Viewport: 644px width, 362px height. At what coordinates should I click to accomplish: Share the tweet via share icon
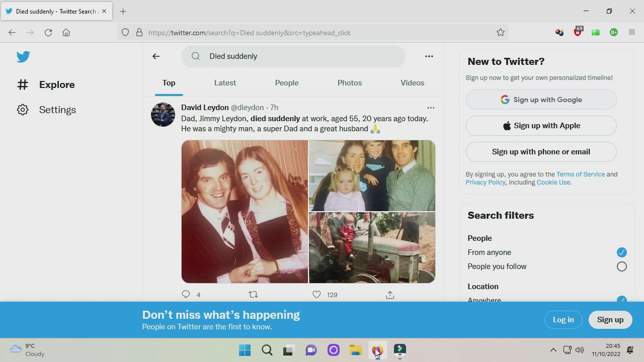[390, 295]
